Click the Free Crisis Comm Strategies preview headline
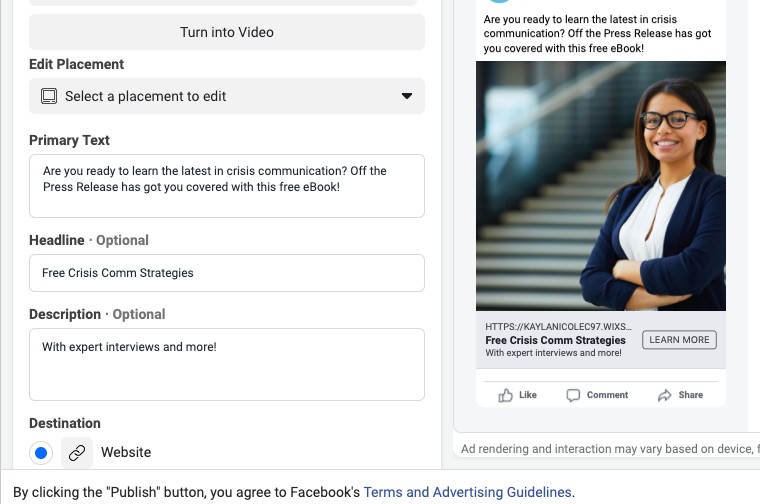Viewport: 760px width, 504px height. pyautogui.click(x=555, y=340)
